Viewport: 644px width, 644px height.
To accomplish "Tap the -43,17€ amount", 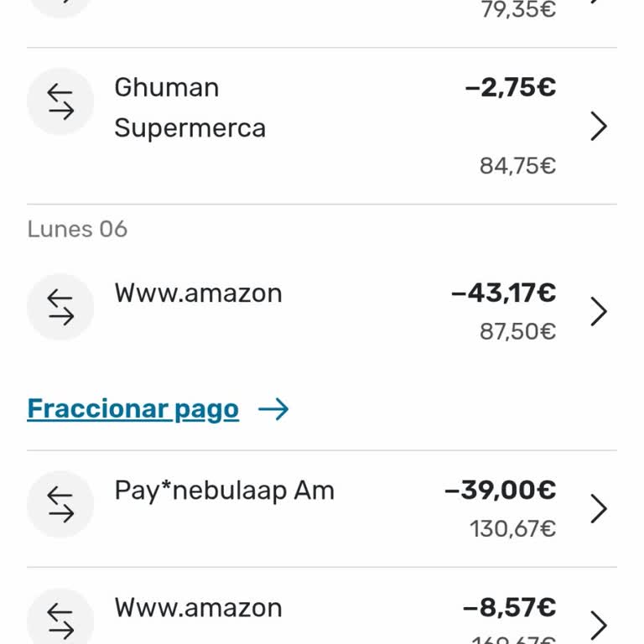I will coord(503,293).
